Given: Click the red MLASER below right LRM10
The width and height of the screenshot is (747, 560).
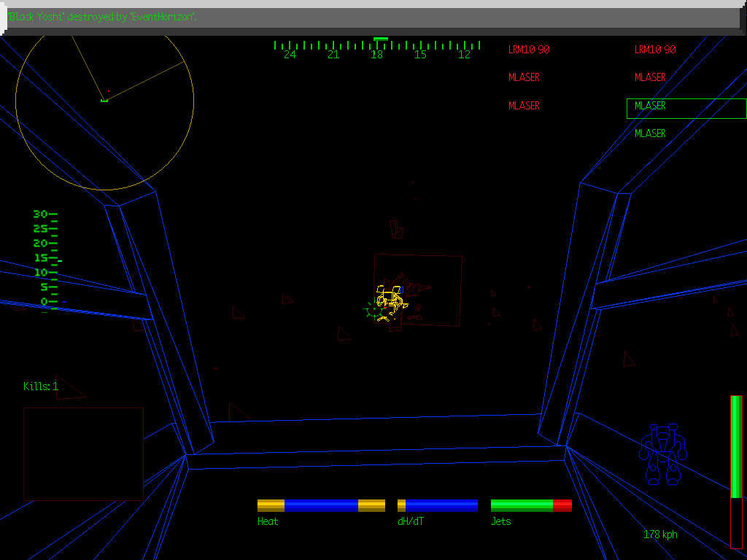Looking at the screenshot, I should point(650,77).
